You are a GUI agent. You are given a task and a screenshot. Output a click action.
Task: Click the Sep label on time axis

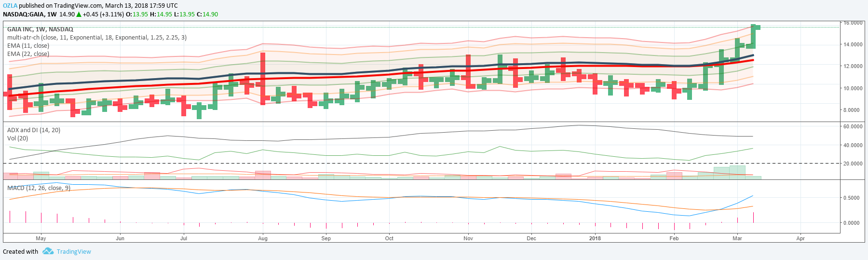click(326, 238)
